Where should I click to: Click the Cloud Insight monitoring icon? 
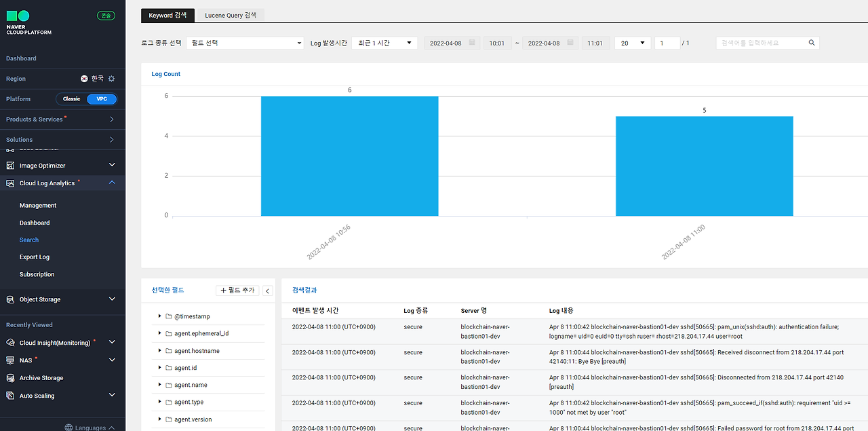point(10,343)
